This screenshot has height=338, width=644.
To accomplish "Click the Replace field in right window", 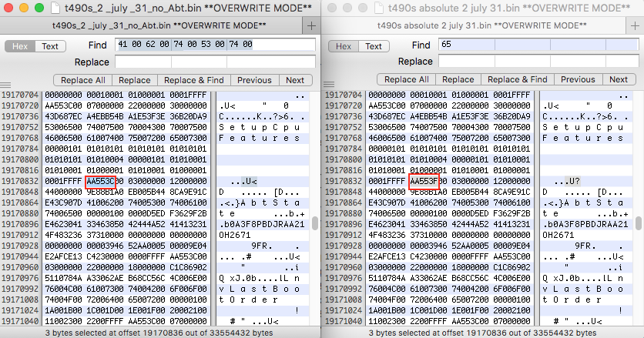I will (538, 62).
